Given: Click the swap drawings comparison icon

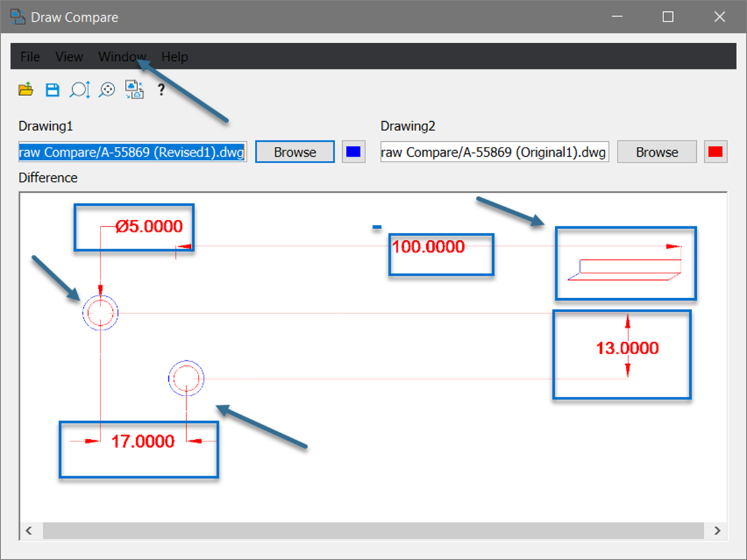Looking at the screenshot, I should coord(134,89).
